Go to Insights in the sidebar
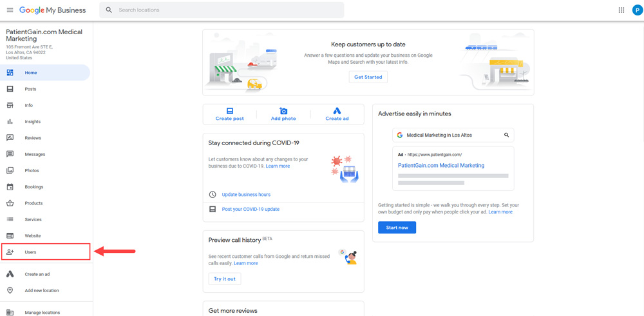 pyautogui.click(x=45, y=121)
